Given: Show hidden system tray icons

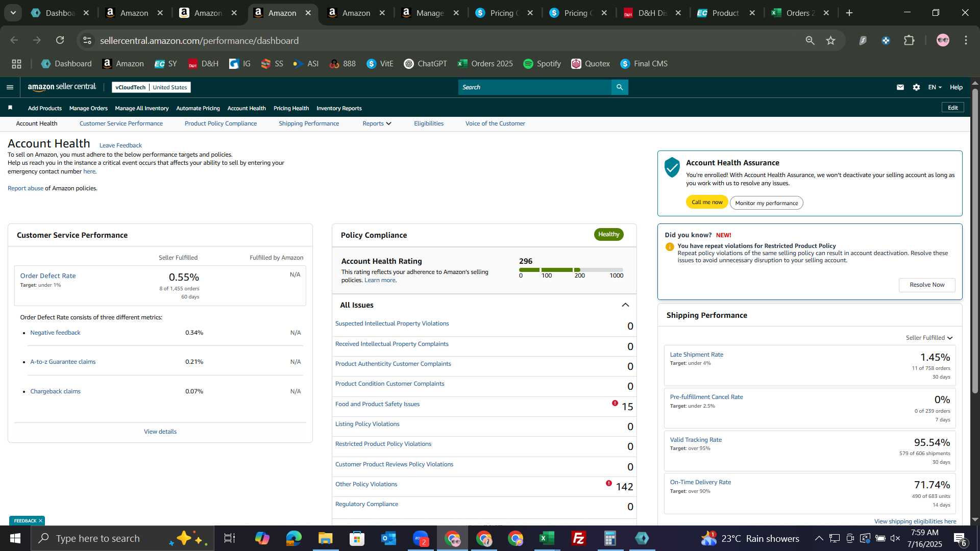Looking at the screenshot, I should (819, 538).
